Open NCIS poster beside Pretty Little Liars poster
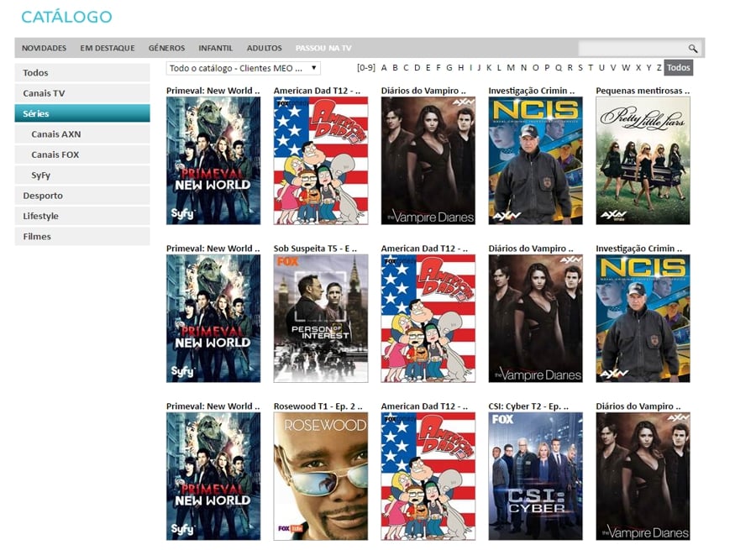This screenshot has height=550, width=756. click(535, 160)
